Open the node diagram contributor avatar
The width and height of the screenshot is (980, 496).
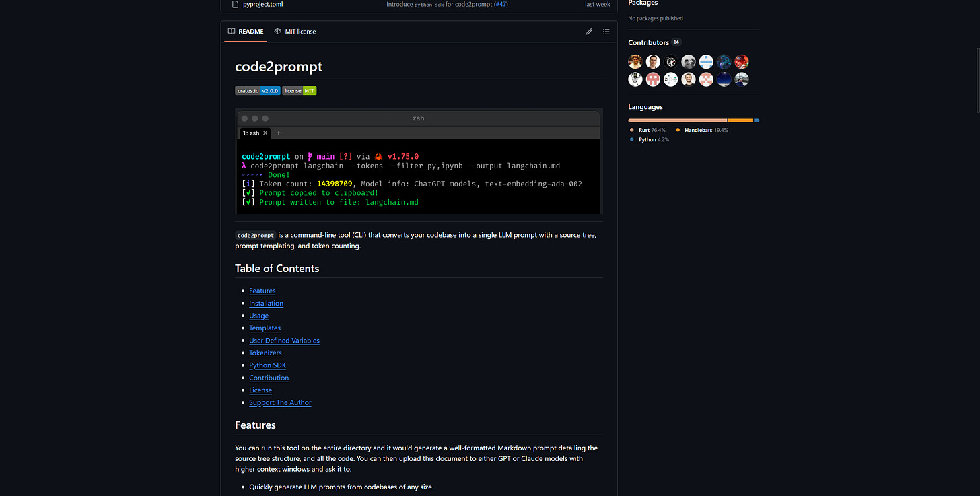670,79
